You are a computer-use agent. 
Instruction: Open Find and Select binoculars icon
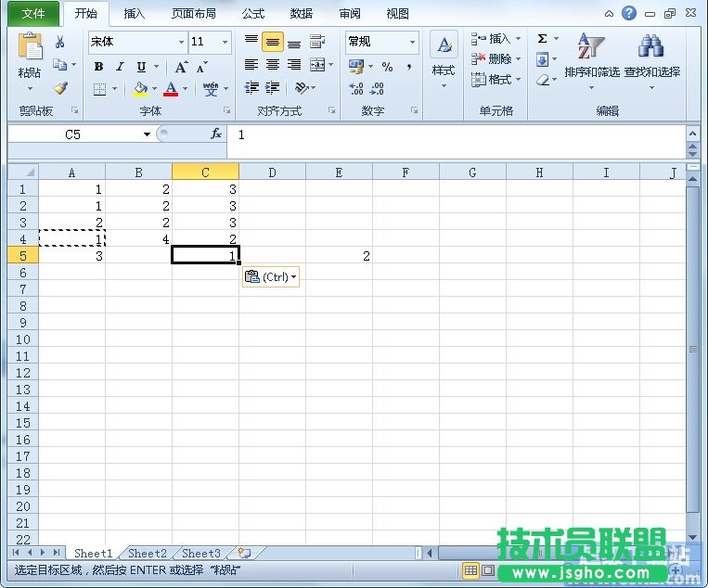[x=651, y=54]
